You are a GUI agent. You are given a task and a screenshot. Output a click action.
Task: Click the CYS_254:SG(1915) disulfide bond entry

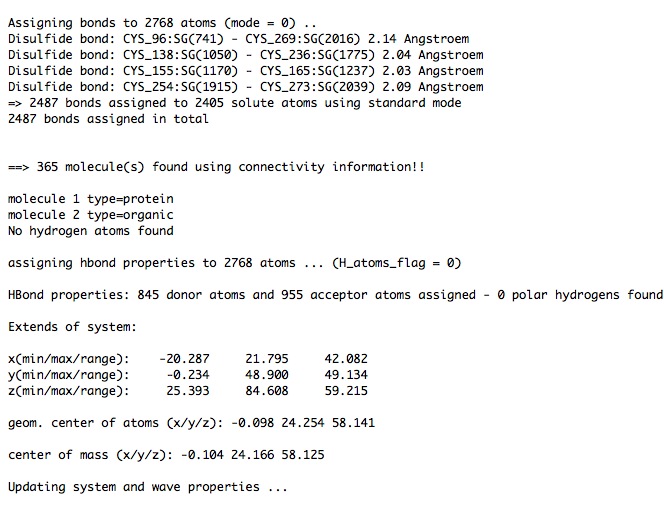[x=246, y=87]
